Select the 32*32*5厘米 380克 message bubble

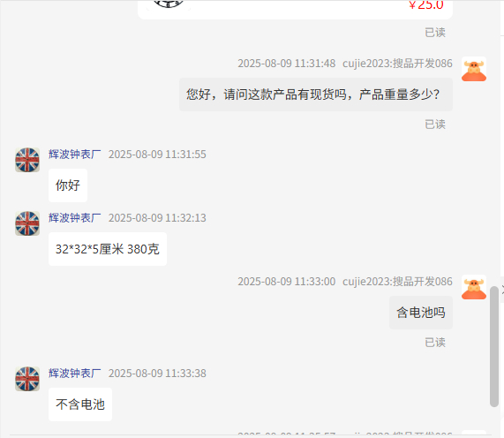[x=108, y=249]
